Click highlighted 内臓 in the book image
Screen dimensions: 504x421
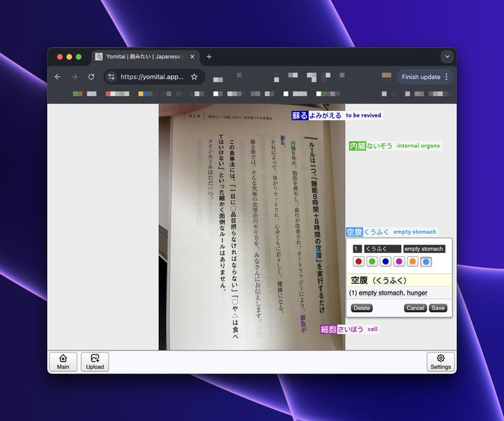[x=293, y=145]
